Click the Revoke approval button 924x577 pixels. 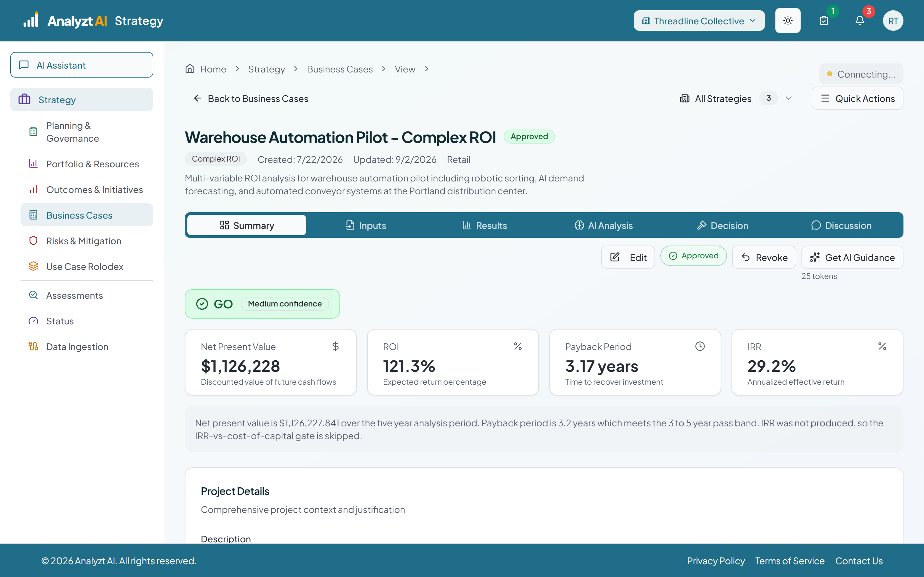point(764,257)
